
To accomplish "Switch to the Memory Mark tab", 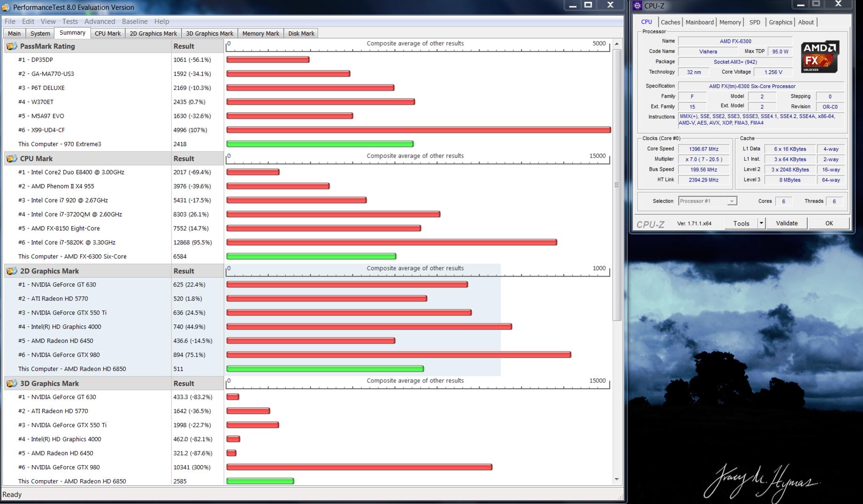I will tap(260, 33).
